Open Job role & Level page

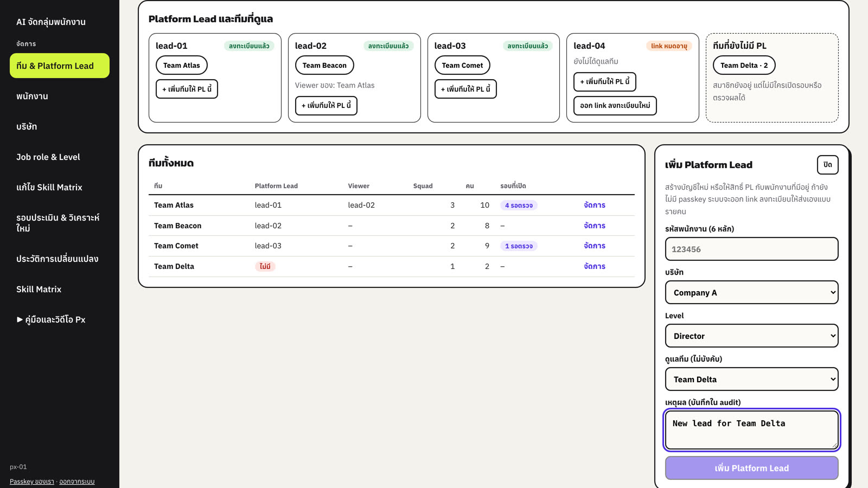click(x=60, y=157)
